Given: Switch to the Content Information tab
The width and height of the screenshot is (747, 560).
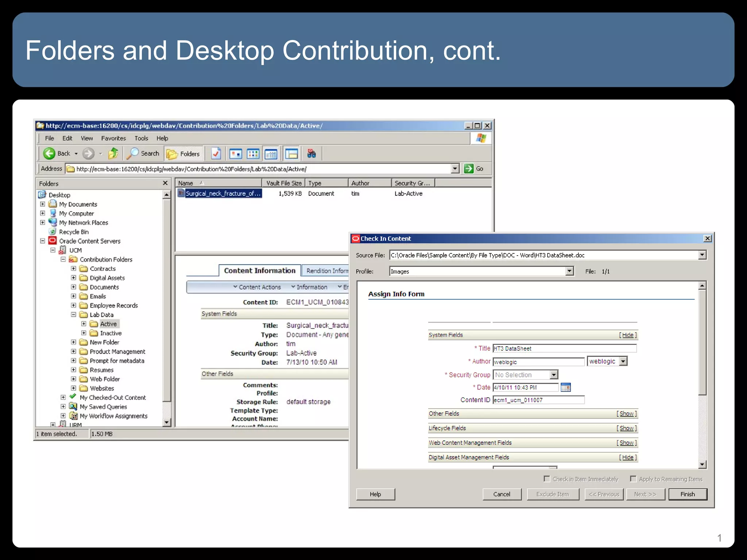Looking at the screenshot, I should [260, 271].
